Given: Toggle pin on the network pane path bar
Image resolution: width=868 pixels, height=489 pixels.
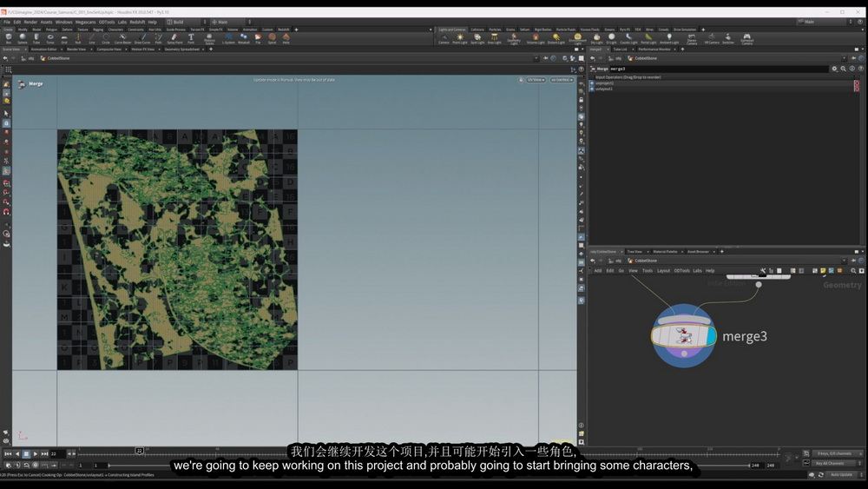Looking at the screenshot, I should [x=853, y=261].
